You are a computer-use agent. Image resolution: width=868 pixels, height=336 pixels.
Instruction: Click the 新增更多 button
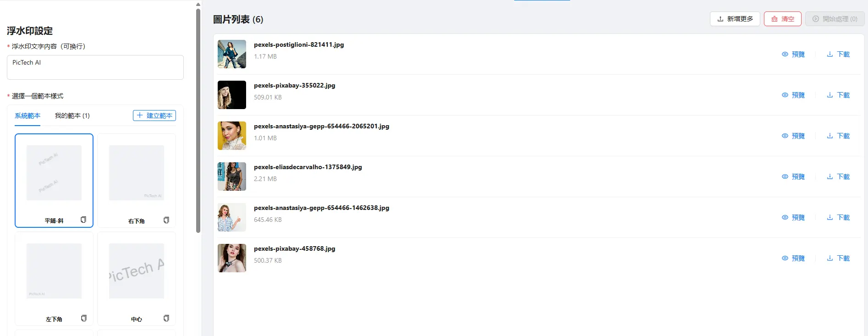[735, 19]
